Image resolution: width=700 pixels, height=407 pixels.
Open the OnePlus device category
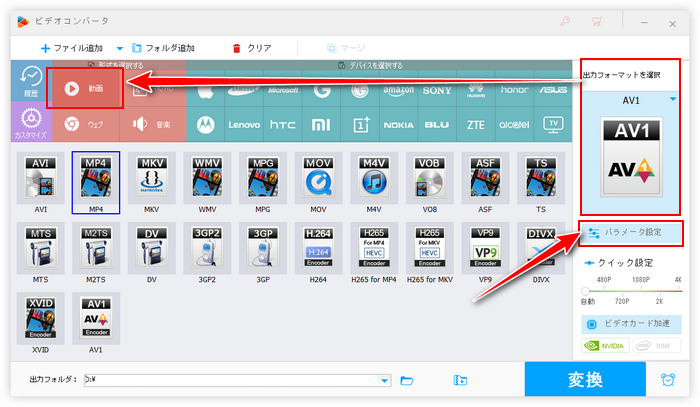[x=361, y=125]
